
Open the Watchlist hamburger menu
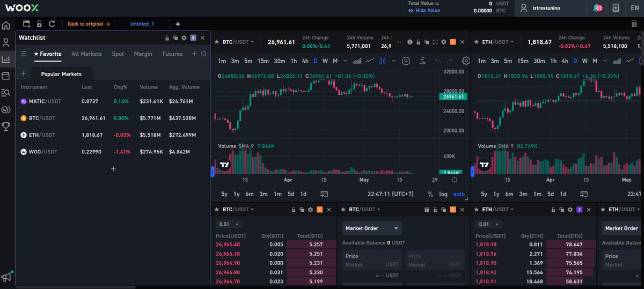(x=24, y=54)
